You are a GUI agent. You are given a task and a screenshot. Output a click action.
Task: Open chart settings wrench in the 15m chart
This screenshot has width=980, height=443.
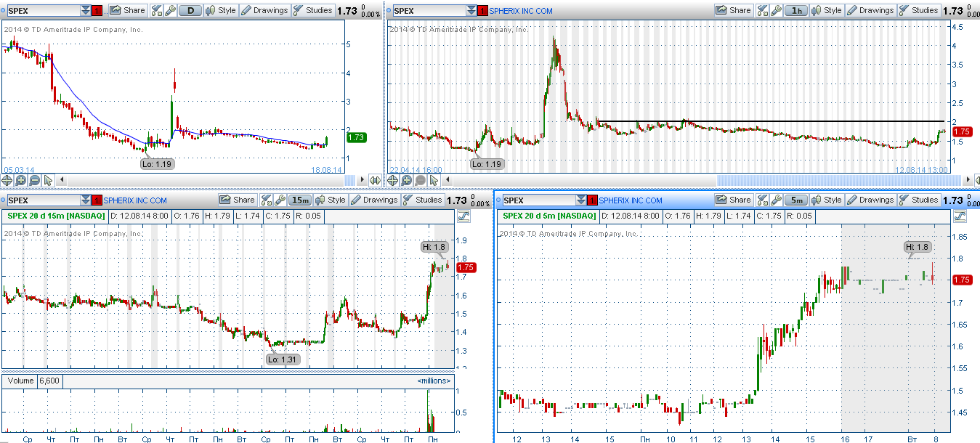click(280, 200)
